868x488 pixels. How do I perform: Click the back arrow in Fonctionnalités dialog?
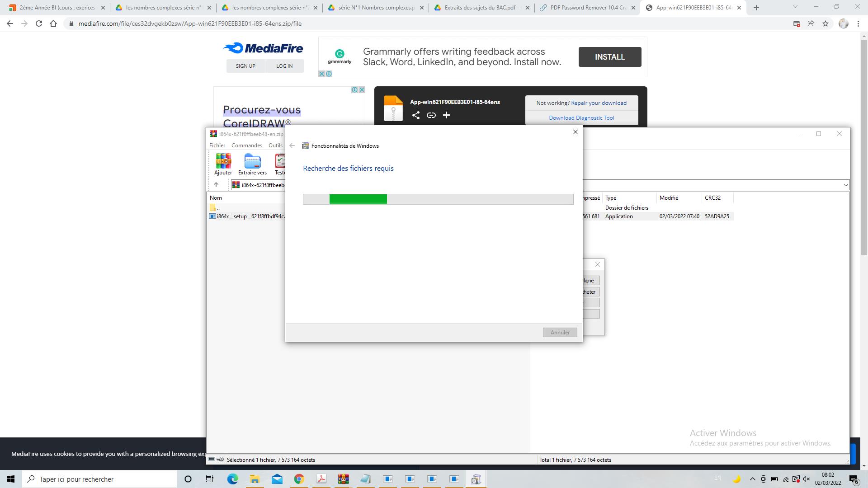coord(292,145)
